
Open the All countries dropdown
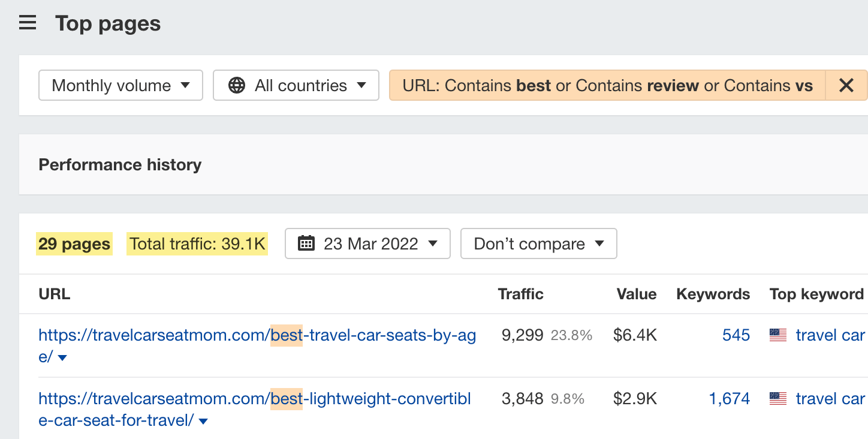296,85
